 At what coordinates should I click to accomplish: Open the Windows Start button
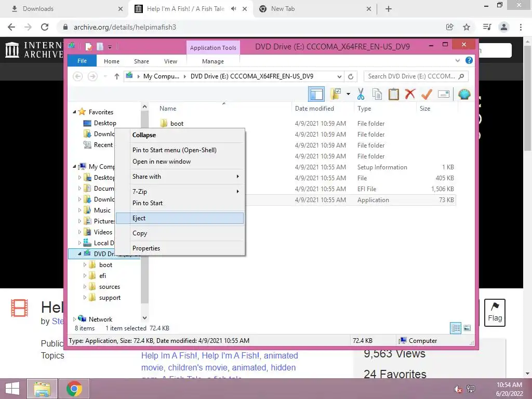(x=12, y=389)
